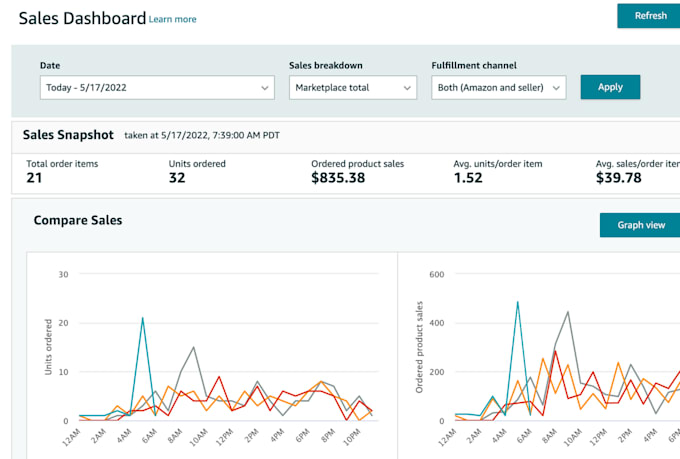The width and height of the screenshot is (680, 459).
Task: Click the Compare Sales heading
Action: tap(78, 220)
